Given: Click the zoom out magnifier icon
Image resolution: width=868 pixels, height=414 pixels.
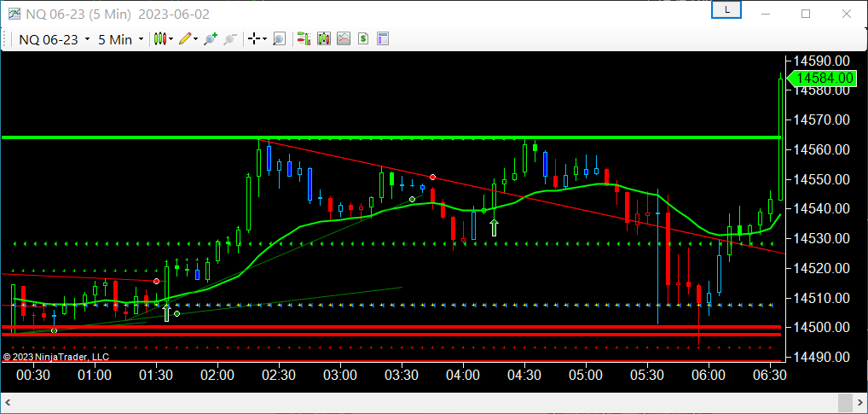Looking at the screenshot, I should [230, 38].
